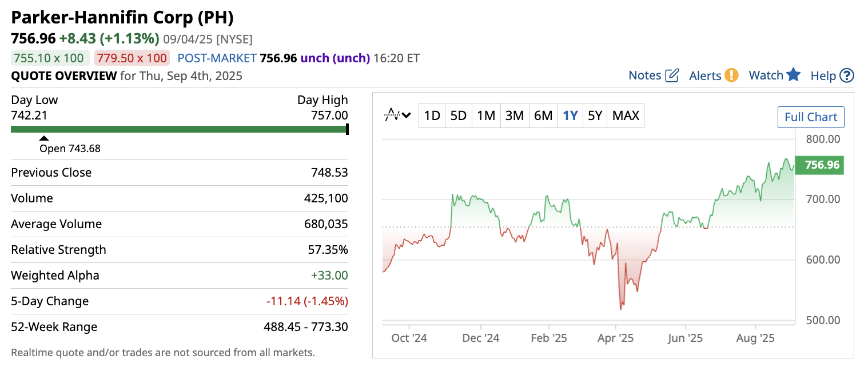Click the red ask 779.50 x 100 box
The height and width of the screenshot is (367, 868).
point(132,58)
